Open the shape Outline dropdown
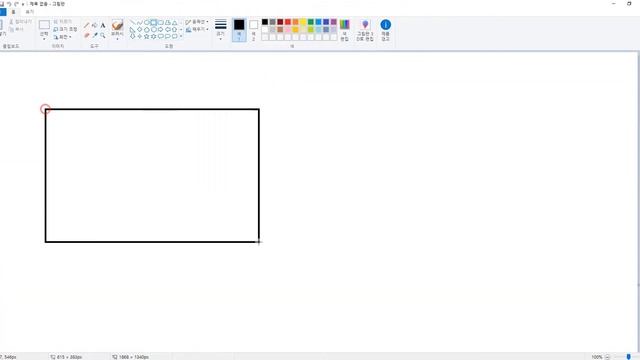This screenshot has width=640, height=360. [x=197, y=22]
